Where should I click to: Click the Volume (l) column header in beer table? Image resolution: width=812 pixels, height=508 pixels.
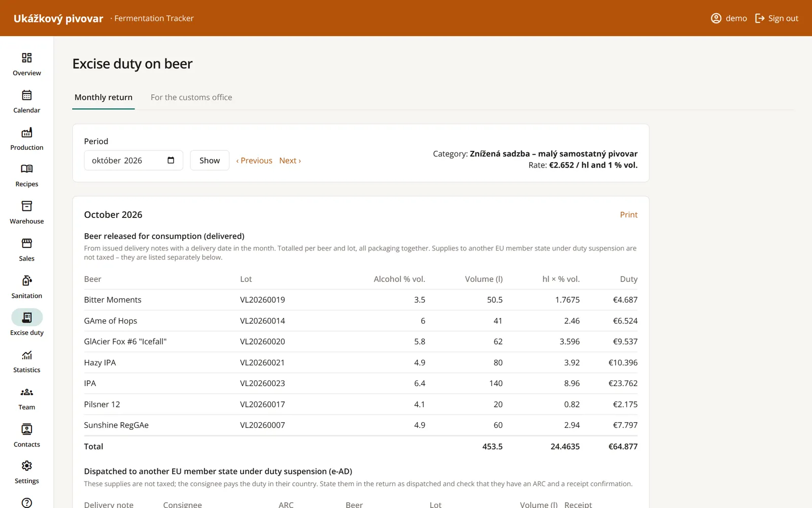click(484, 279)
